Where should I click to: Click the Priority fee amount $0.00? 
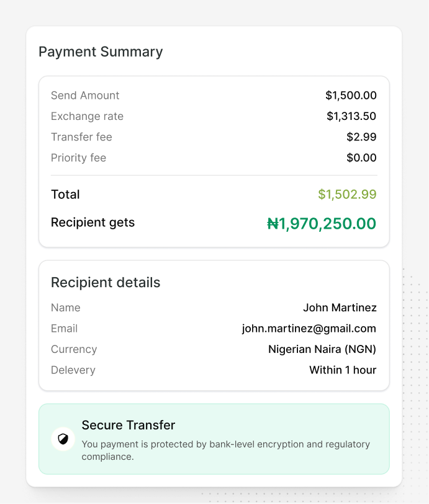coord(361,158)
